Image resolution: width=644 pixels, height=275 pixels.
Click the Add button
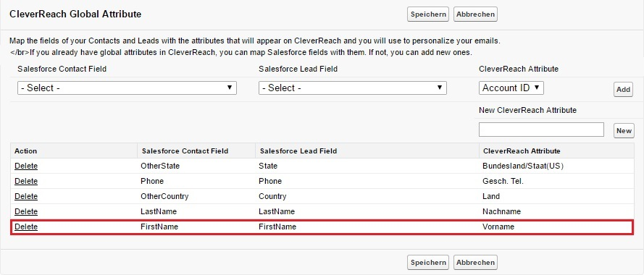(x=623, y=90)
